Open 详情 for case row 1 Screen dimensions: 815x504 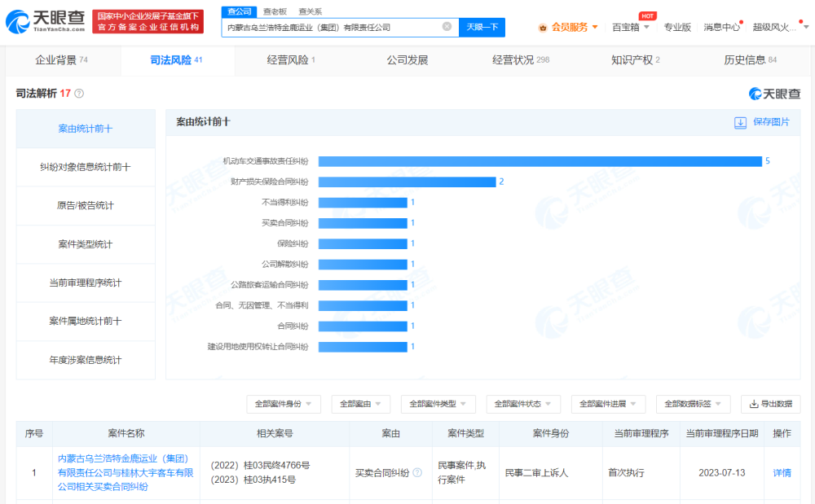[x=782, y=473]
